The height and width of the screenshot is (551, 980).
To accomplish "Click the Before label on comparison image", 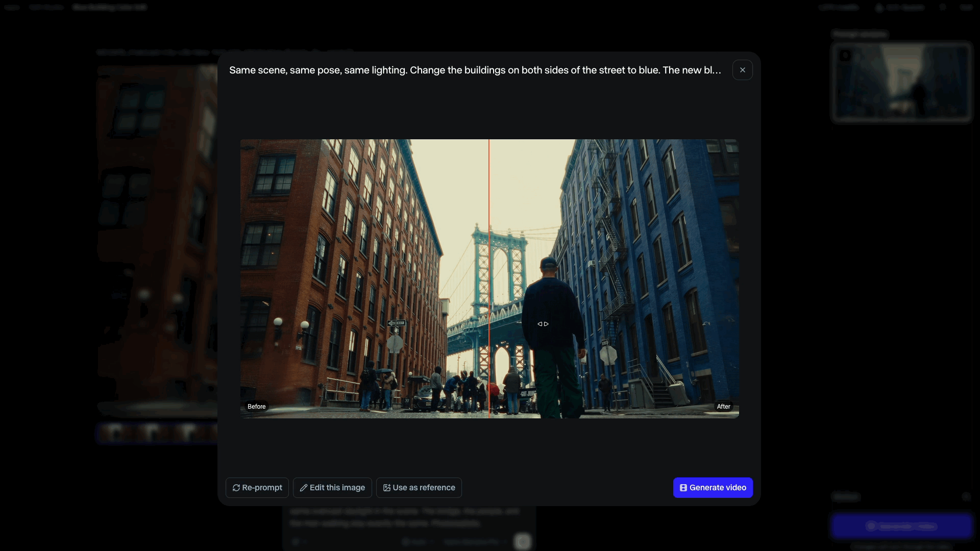I will pos(256,407).
